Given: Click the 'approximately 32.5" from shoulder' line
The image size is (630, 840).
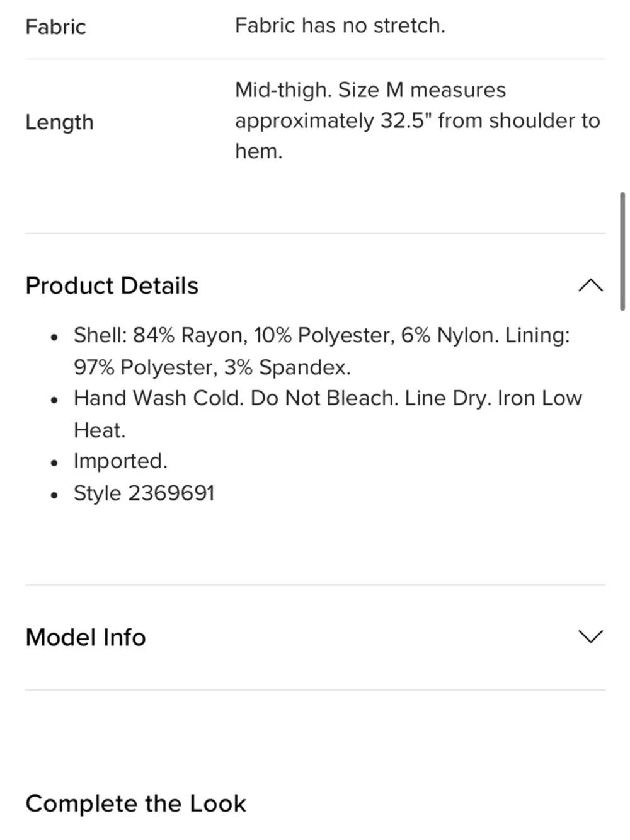Looking at the screenshot, I should [x=417, y=120].
